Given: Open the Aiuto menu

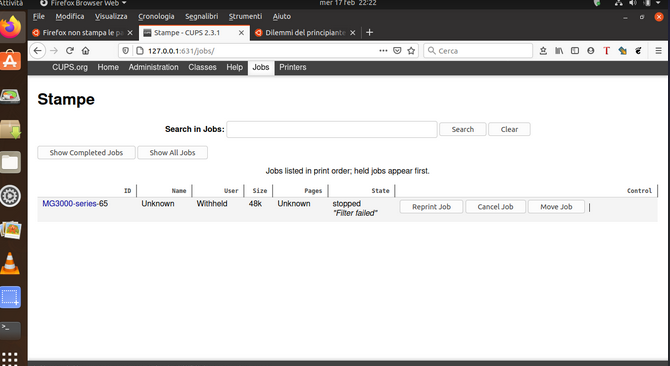Looking at the screenshot, I should (282, 17).
